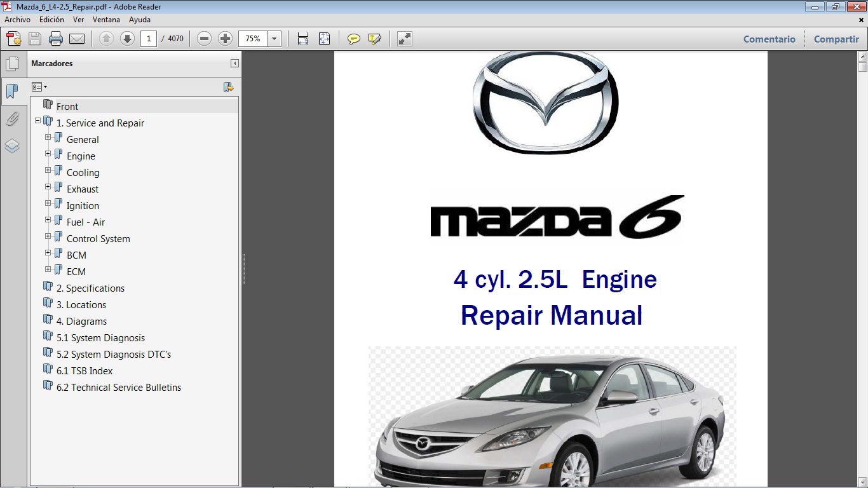The image size is (868, 488).
Task: Click the page number input field
Action: click(x=148, y=38)
